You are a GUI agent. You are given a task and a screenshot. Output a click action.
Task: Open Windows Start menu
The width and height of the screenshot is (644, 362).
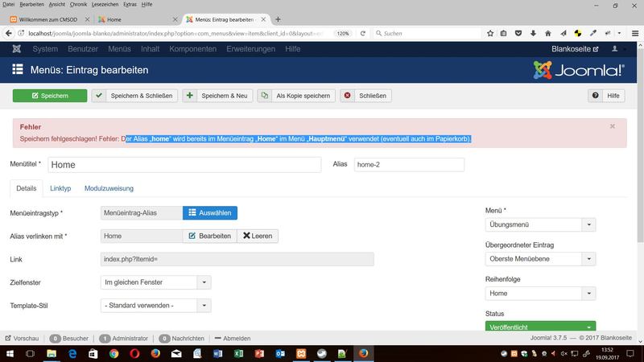click(x=10, y=353)
